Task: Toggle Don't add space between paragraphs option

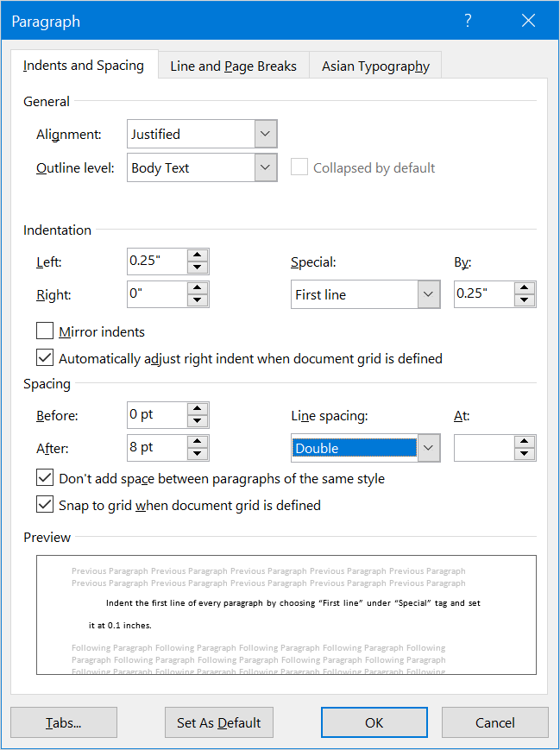Action: point(45,478)
